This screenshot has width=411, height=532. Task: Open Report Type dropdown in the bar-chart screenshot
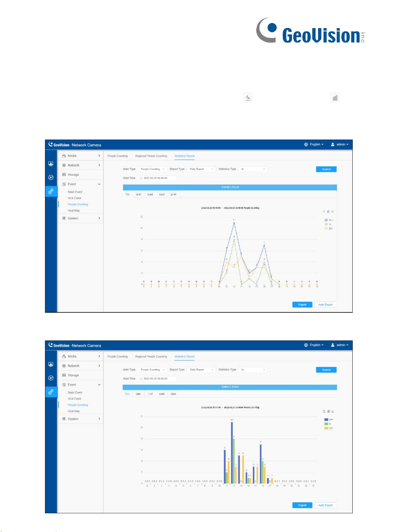pyautogui.click(x=201, y=370)
